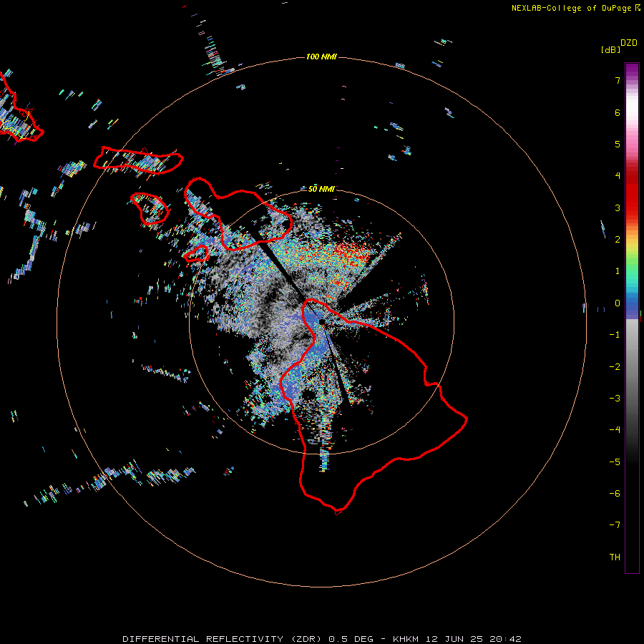Viewport: 644px width, 644px height.
Task: Click the red high-ZDR echo cluster northeast of radar
Action: (351, 255)
